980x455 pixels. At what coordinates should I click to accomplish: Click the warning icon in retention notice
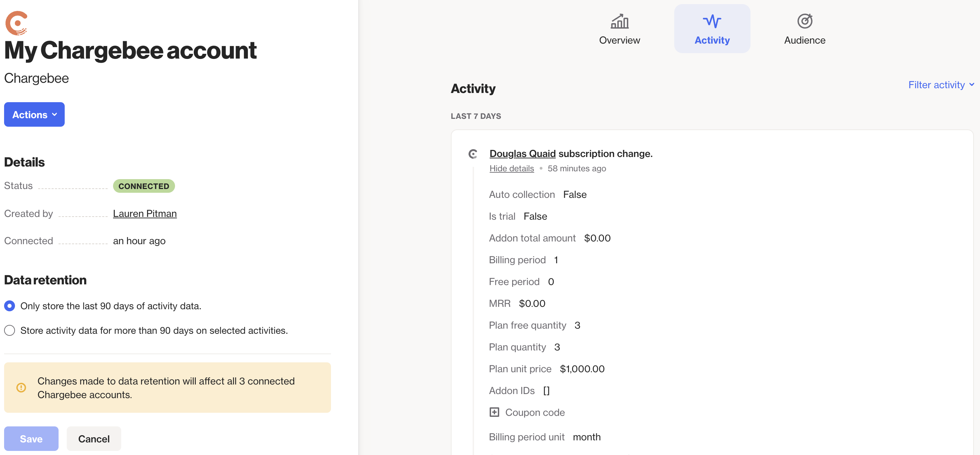pyautogui.click(x=21, y=387)
